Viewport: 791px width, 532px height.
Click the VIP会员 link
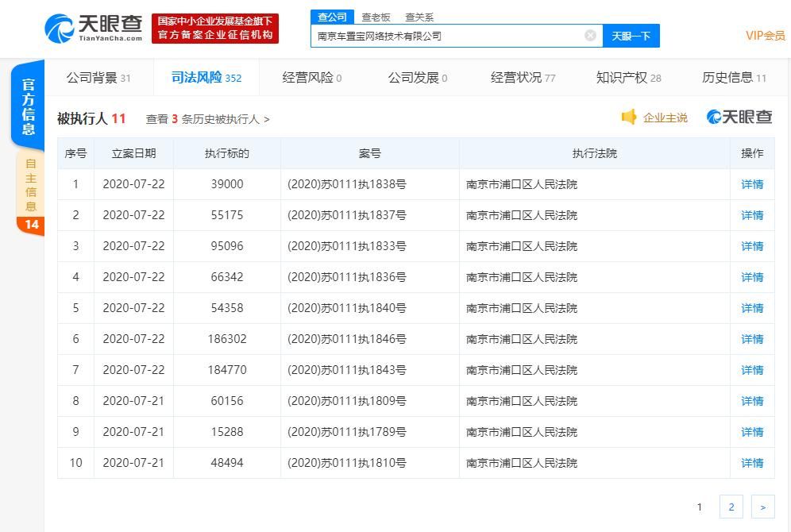(765, 35)
